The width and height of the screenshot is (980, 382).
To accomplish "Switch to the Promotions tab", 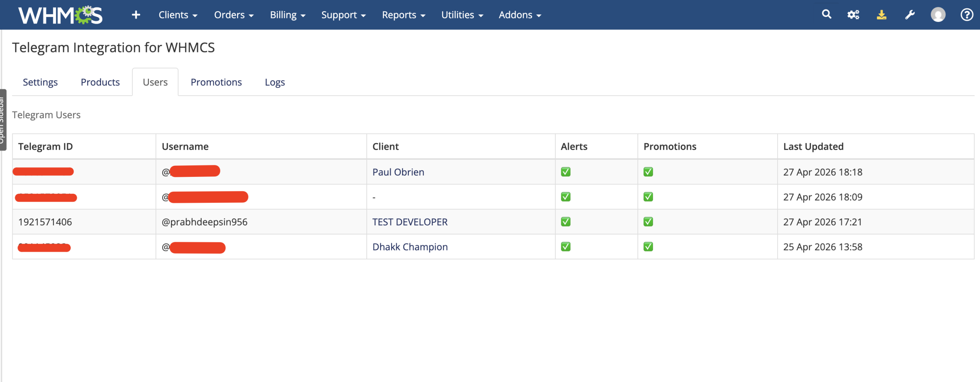I will click(x=216, y=82).
